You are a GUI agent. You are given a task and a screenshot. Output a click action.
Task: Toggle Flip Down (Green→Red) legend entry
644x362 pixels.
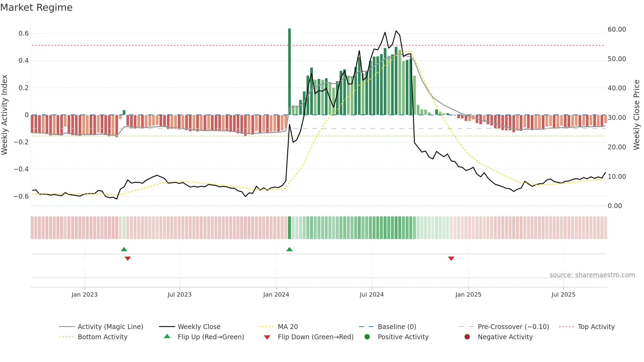coord(309,337)
